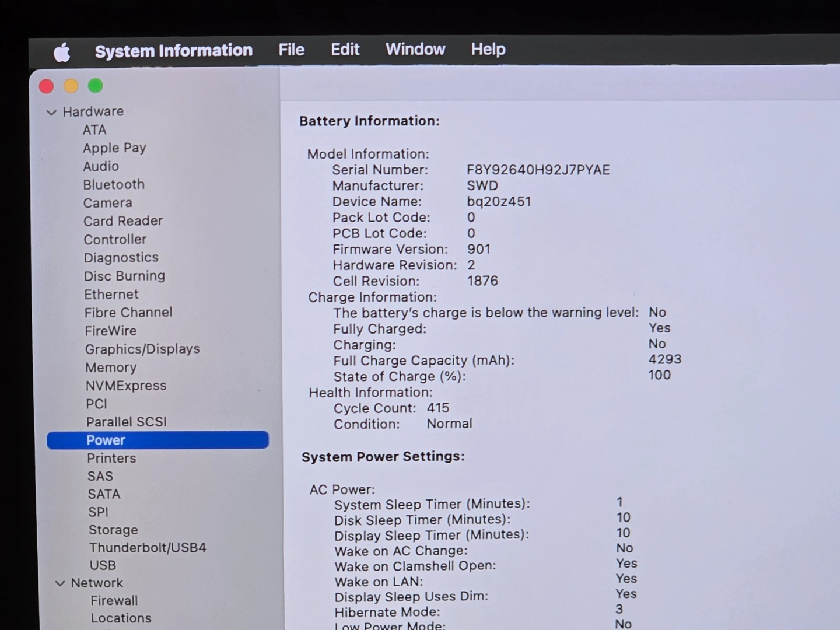Select SAS in the sidebar
Screen dimensions: 840x630
(x=100, y=476)
